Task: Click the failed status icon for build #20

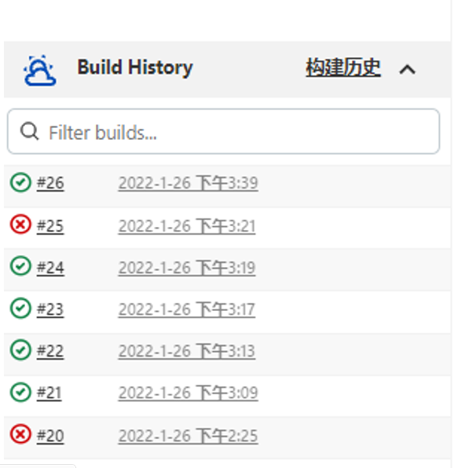Action: pyautogui.click(x=20, y=434)
